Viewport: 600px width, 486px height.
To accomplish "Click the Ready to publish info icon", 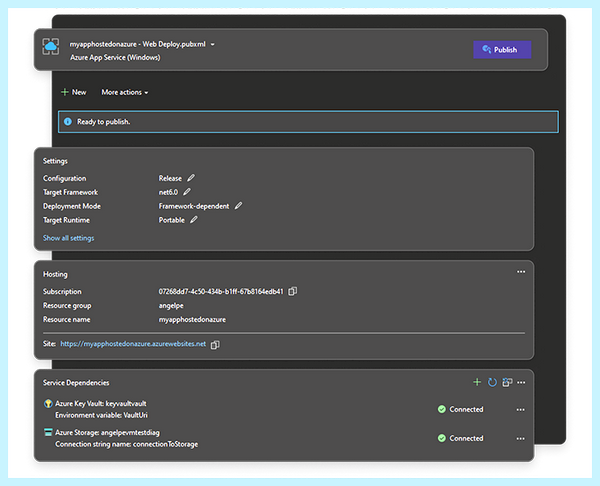I will coord(68,122).
